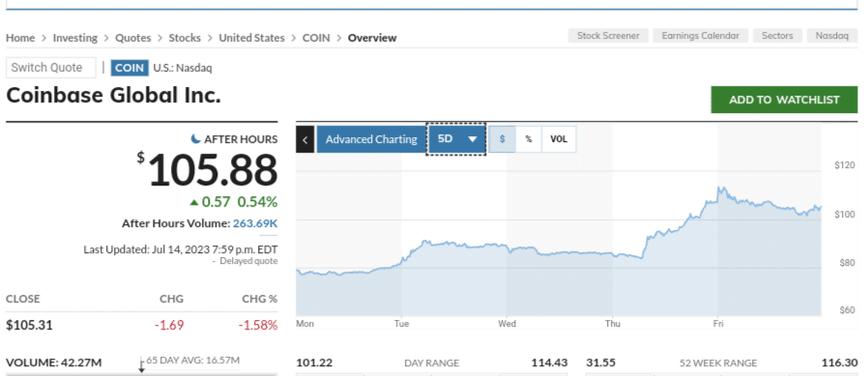Click the Fri label on chart axis
Screen dimensions: 868x376
pyautogui.click(x=718, y=324)
